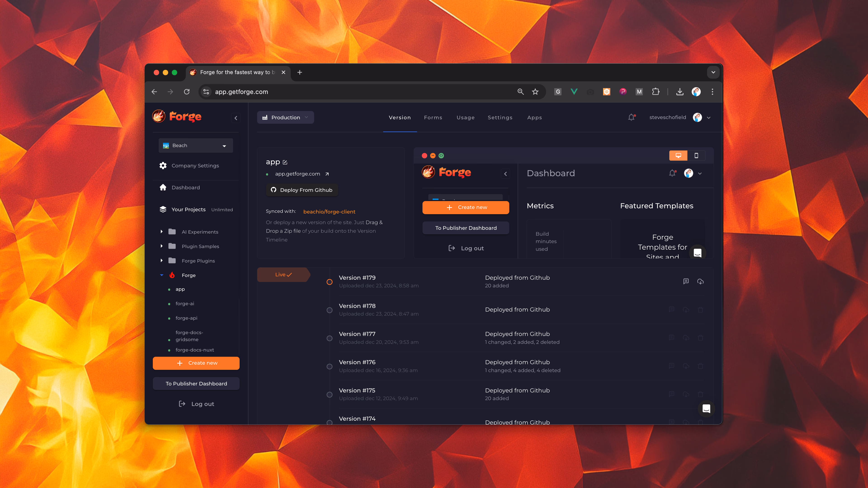
Task: Select Version #179 timeline radio circle
Action: coord(330,282)
